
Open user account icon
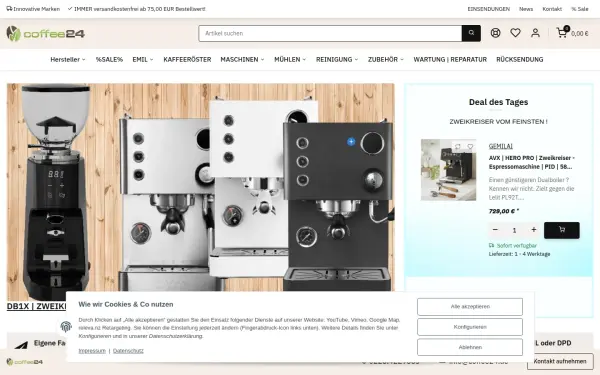pyautogui.click(x=535, y=33)
